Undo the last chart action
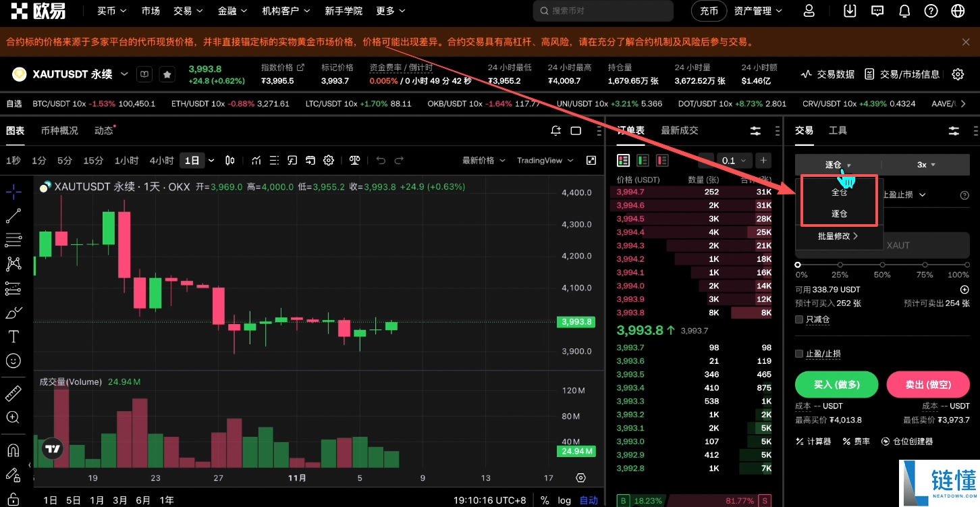The image size is (980, 507). pos(381,160)
